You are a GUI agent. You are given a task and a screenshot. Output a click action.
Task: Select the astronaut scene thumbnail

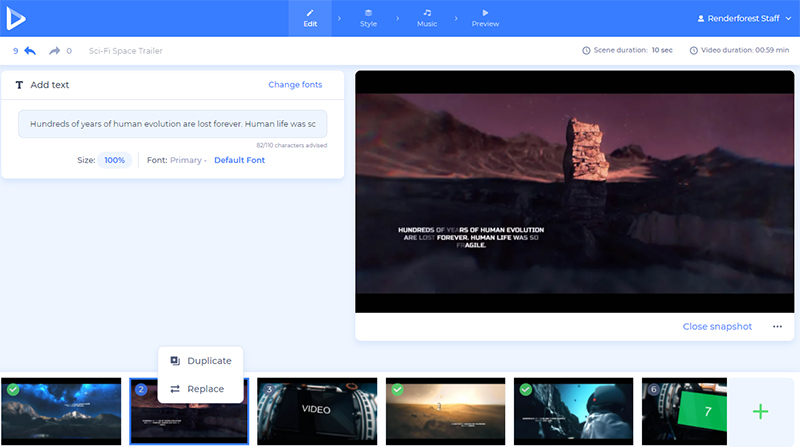click(573, 410)
